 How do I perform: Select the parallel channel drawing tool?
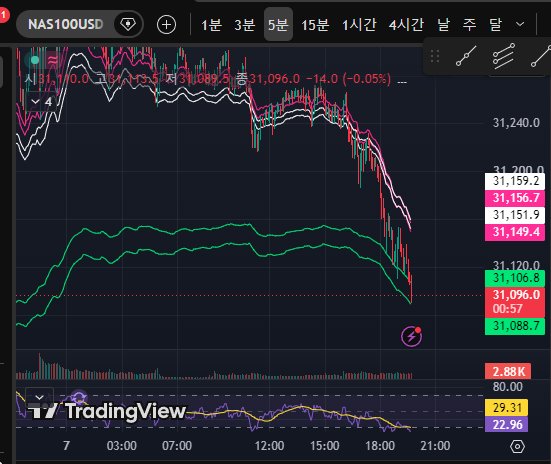[504, 56]
